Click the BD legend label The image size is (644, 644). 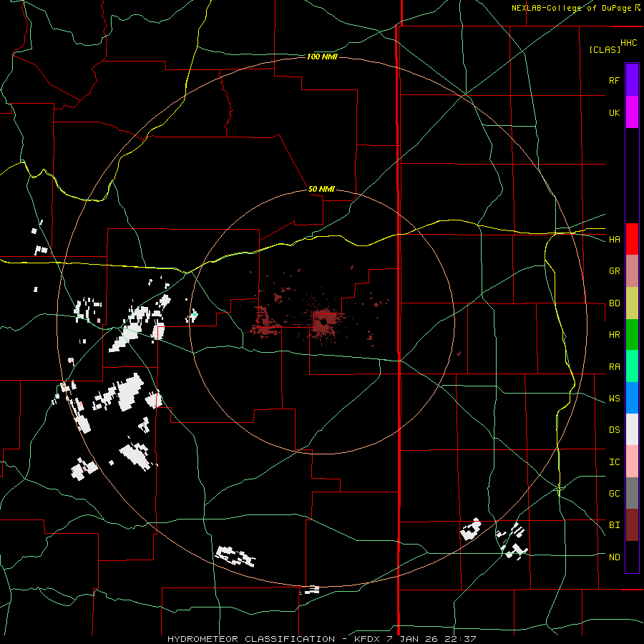[x=614, y=303]
